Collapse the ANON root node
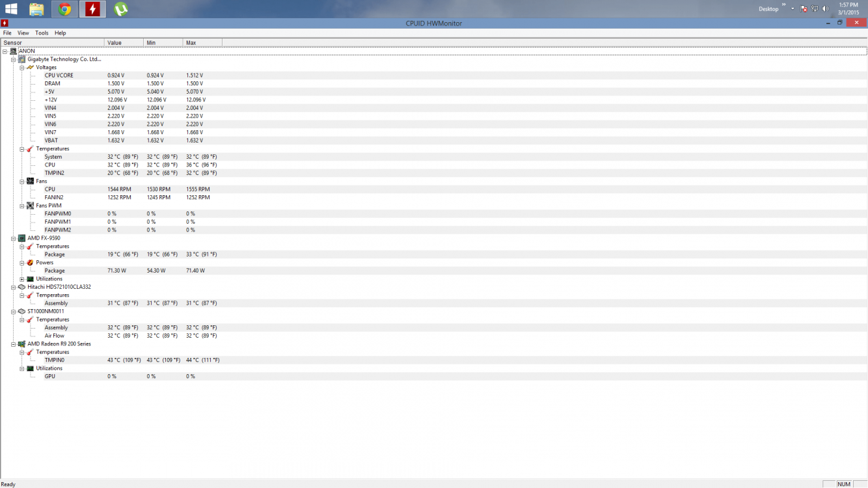The height and width of the screenshot is (488, 868). [x=5, y=51]
